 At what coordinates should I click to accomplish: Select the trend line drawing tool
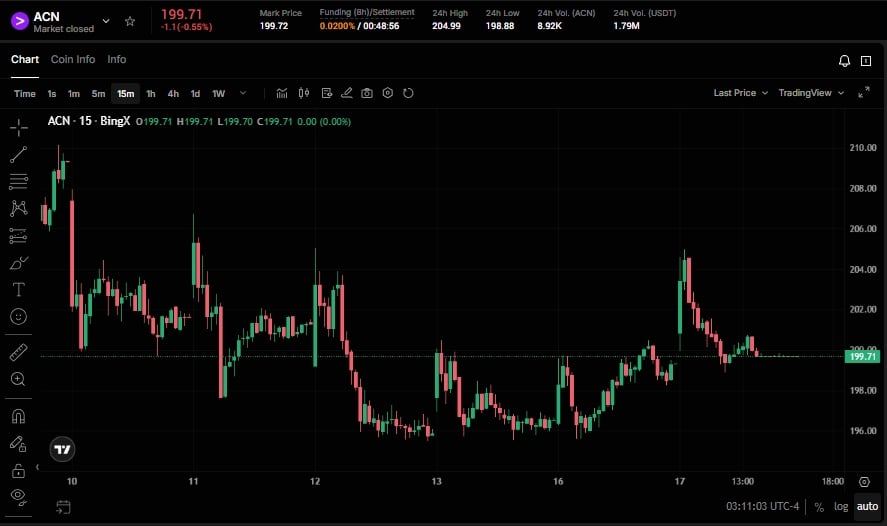18,155
